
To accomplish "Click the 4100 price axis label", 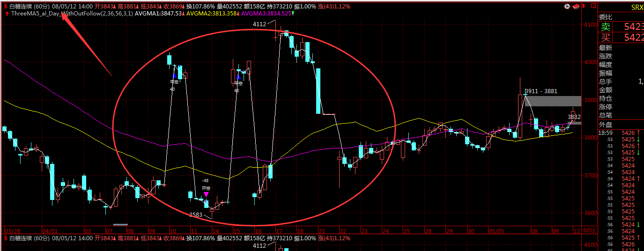I will click(590, 24).
